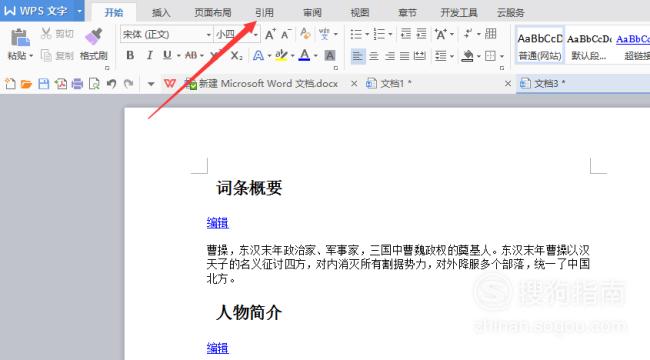Print the document with printer icon

(77, 84)
